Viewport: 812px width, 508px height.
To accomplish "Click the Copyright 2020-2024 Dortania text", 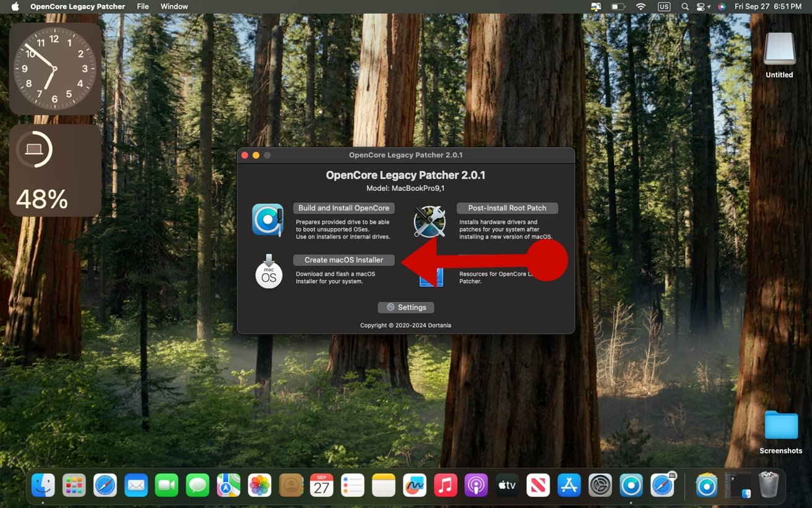I will click(405, 325).
